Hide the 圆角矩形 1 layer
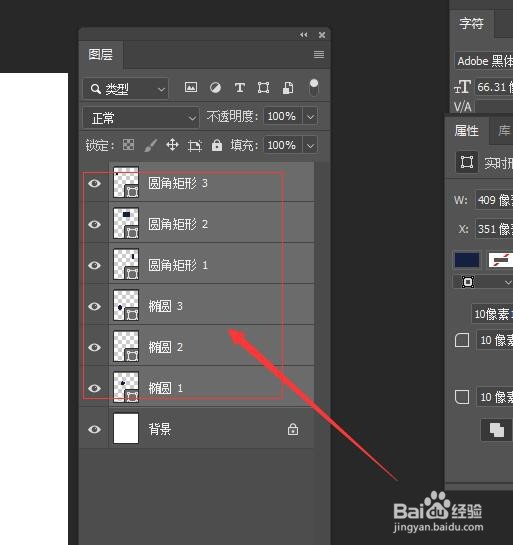The image size is (513, 545). [x=94, y=265]
